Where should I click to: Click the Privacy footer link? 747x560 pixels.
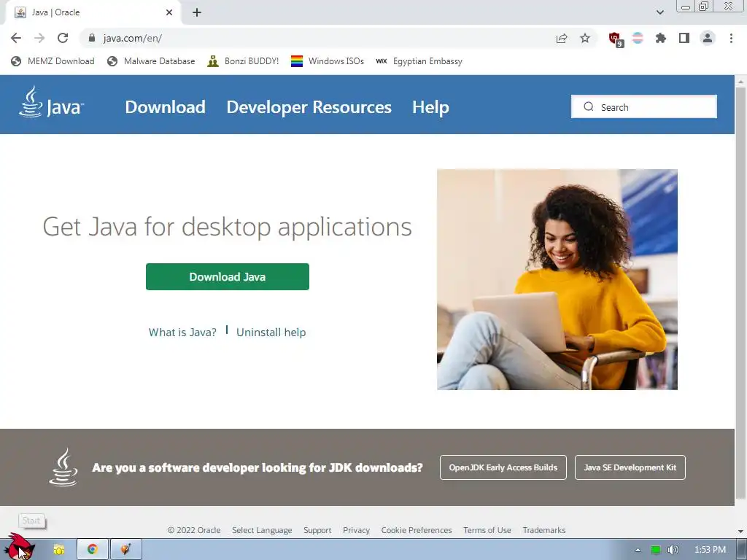coord(356,530)
